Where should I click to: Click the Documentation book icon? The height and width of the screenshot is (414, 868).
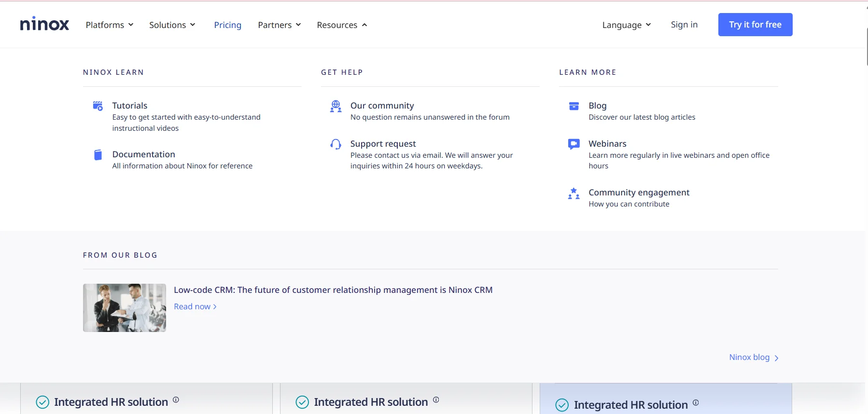(x=98, y=155)
